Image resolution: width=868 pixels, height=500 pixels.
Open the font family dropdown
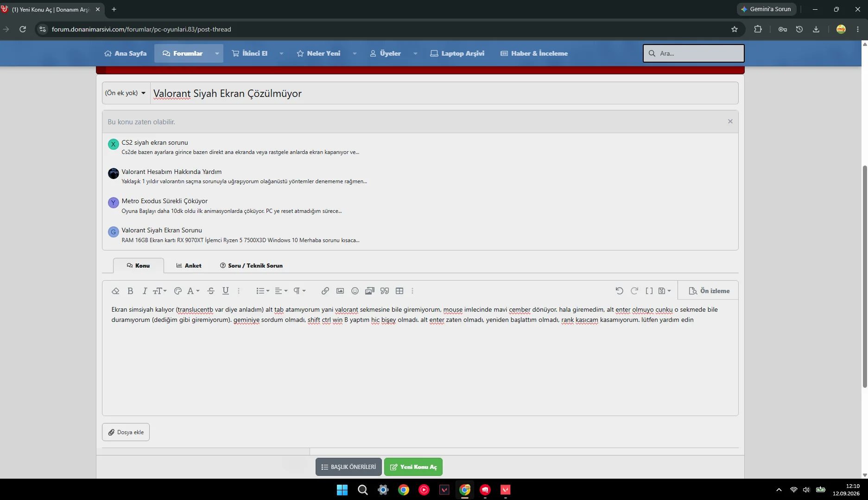coord(193,291)
